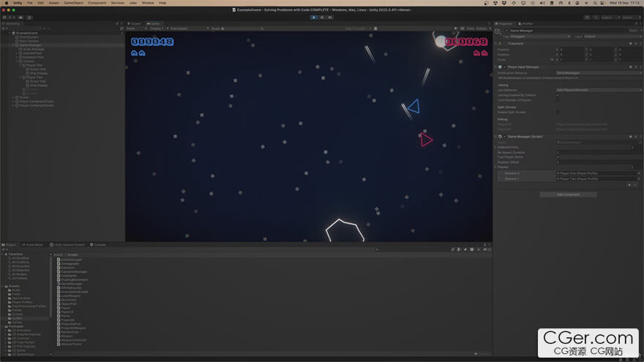This screenshot has width=644, height=362.
Task: Open Game Manager script context menu icon
Action: [x=640, y=137]
